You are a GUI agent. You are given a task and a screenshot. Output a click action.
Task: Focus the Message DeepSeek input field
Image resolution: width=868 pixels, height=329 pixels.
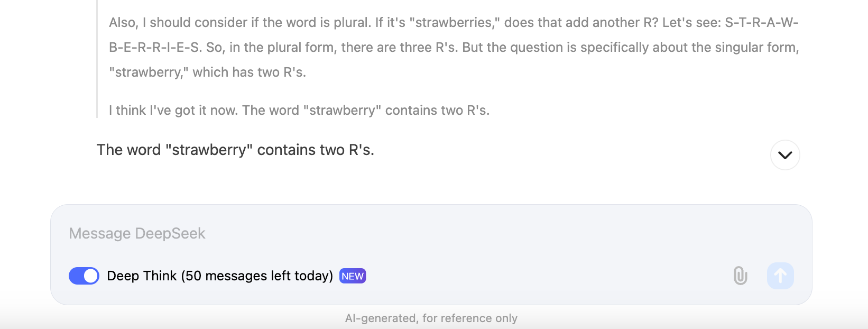[370, 233]
